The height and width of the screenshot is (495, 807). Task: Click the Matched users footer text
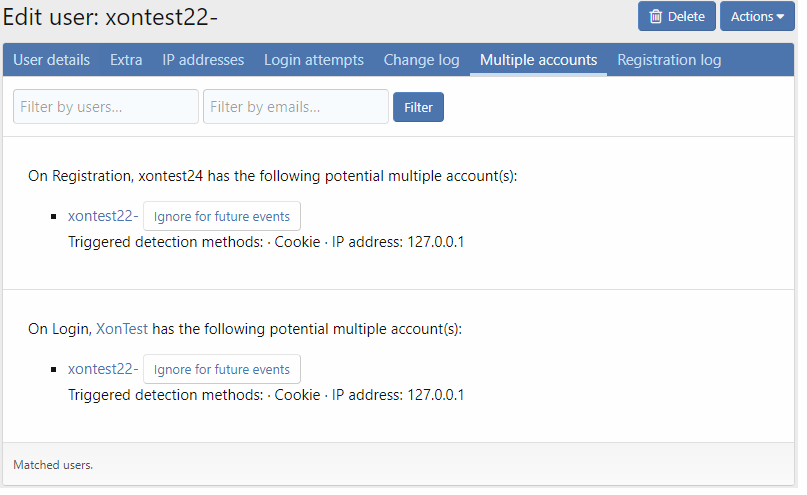click(x=53, y=465)
